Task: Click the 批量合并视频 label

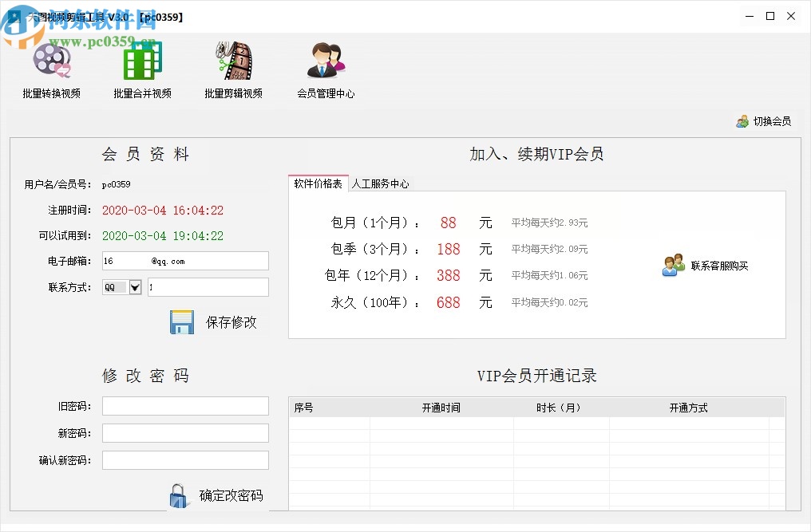Action: click(x=143, y=93)
